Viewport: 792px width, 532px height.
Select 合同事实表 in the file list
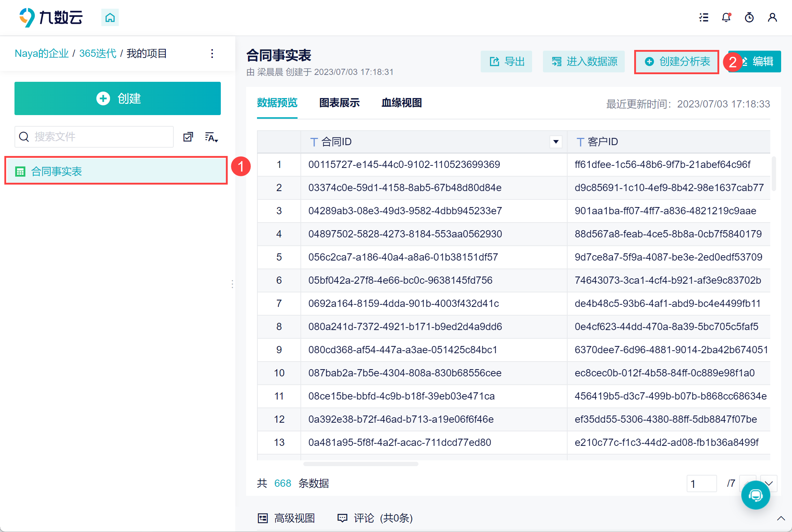click(116, 171)
